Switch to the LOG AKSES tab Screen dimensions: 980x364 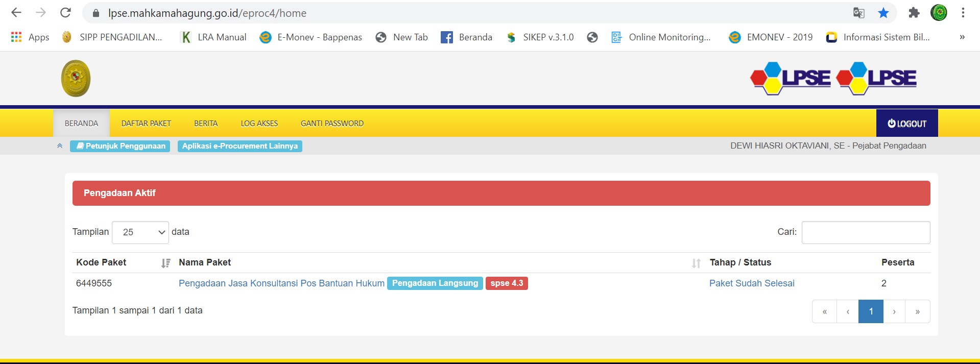[x=259, y=124]
